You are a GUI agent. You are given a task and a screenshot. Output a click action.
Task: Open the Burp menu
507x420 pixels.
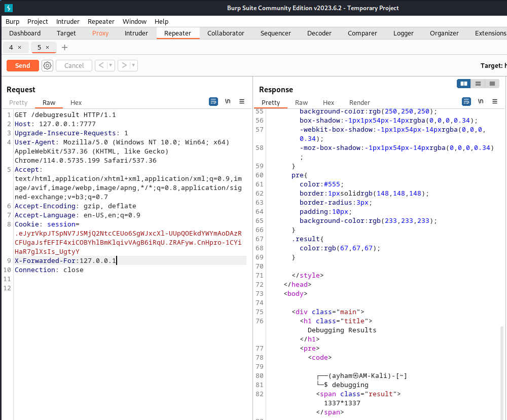pyautogui.click(x=13, y=22)
